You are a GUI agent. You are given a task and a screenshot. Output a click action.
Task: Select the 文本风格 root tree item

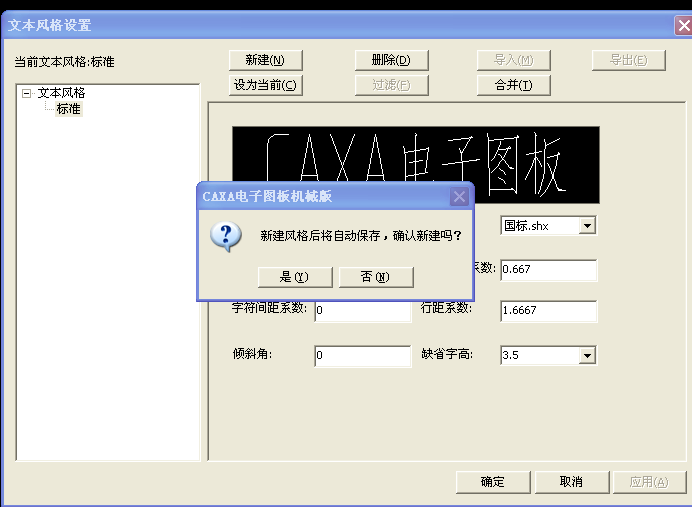(x=61, y=93)
